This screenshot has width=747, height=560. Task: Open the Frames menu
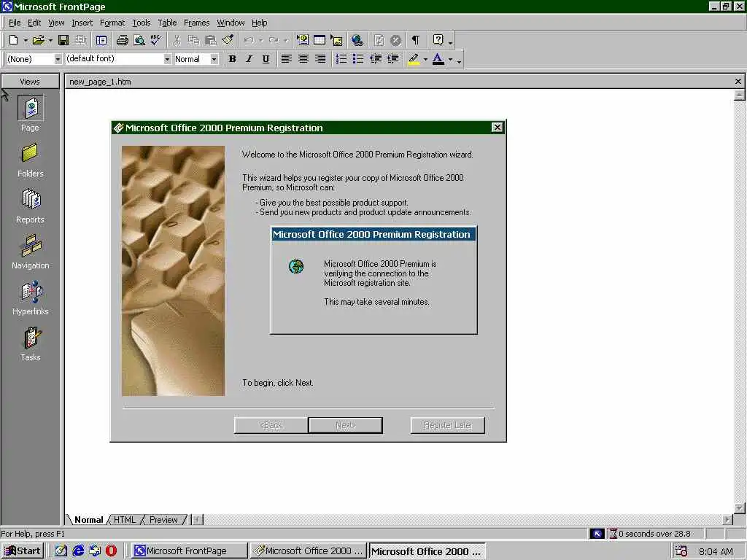pyautogui.click(x=196, y=23)
